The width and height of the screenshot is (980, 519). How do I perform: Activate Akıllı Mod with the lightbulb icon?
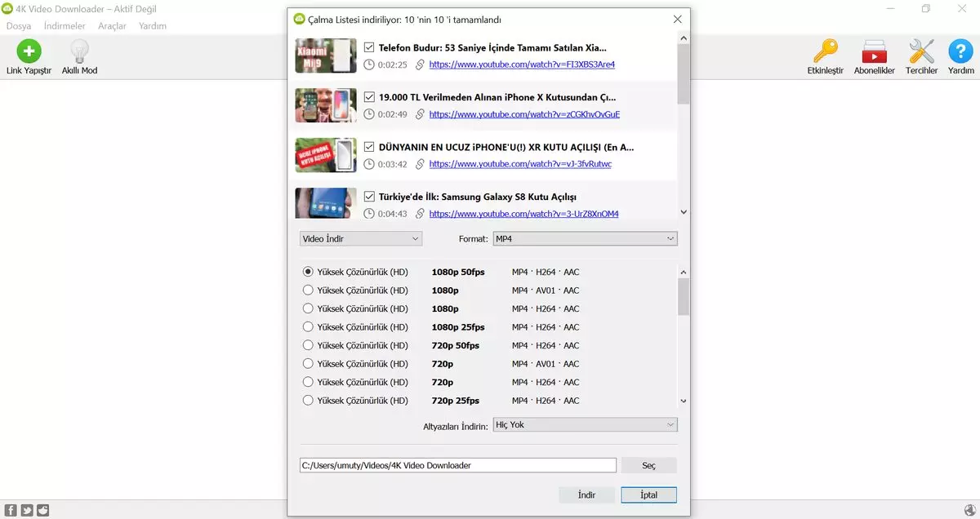point(78,51)
